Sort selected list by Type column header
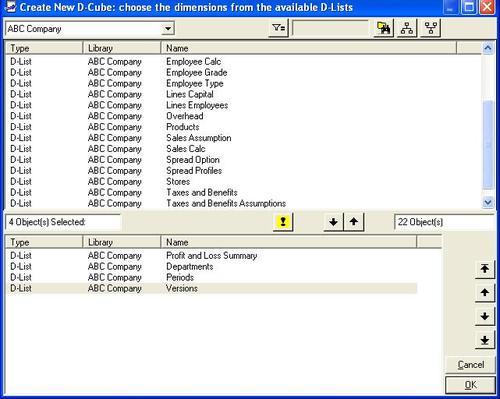 point(44,242)
